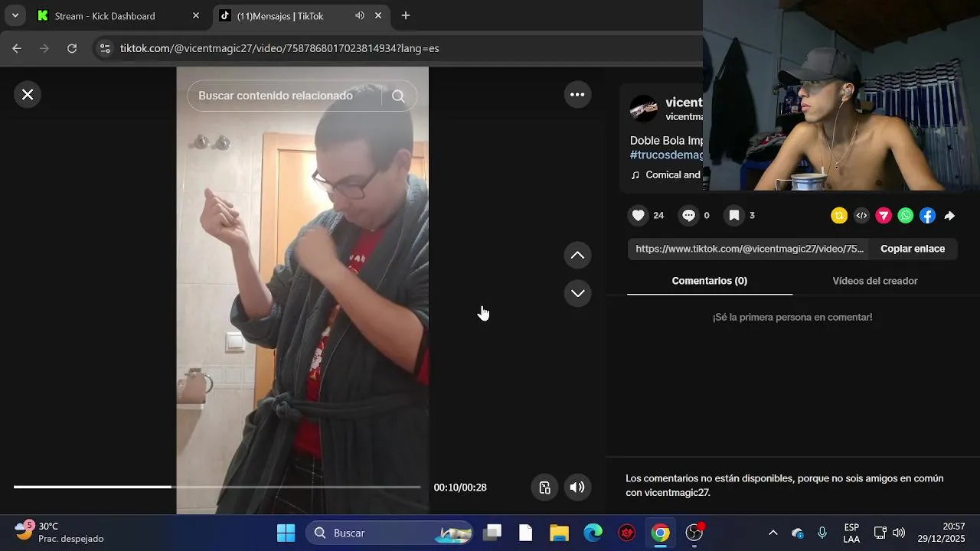980x551 pixels.
Task: Reload the TikTok page
Action: [x=72, y=48]
